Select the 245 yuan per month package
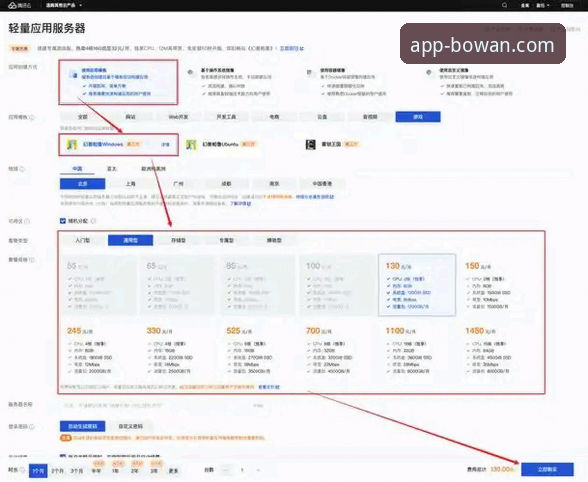This screenshot has width=588, height=482. pyautogui.click(x=99, y=351)
